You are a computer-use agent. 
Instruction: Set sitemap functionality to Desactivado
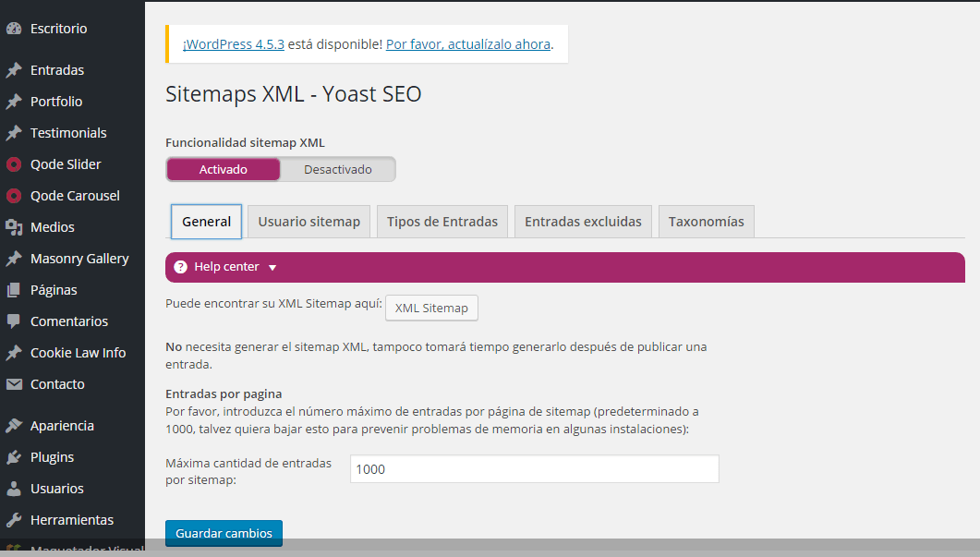pyautogui.click(x=337, y=169)
